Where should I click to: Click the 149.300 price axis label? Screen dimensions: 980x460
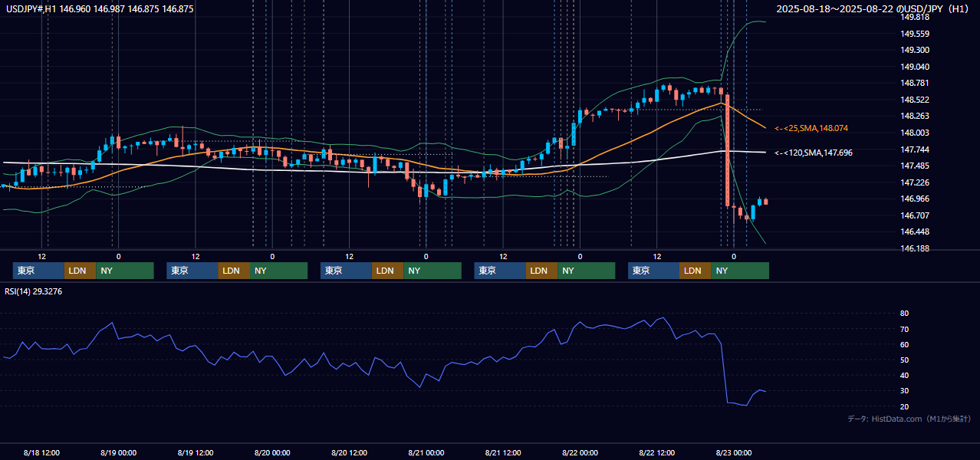(915, 50)
